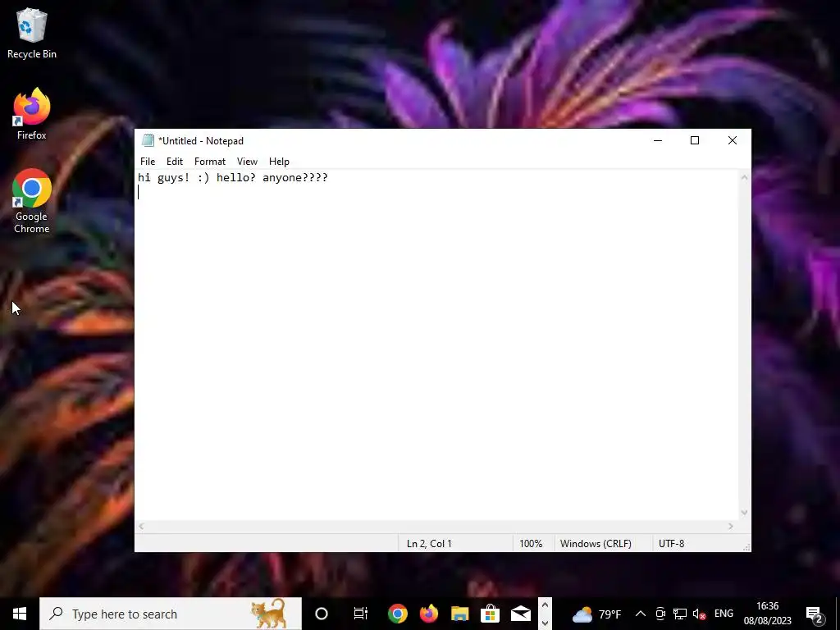Minimize the Notepad window

click(x=658, y=140)
